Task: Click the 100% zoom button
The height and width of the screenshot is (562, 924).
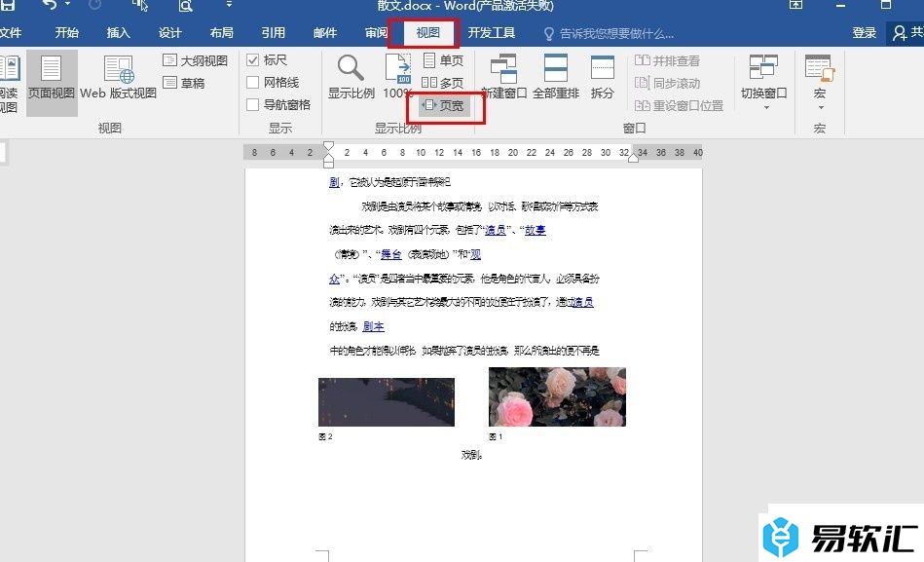Action: pyautogui.click(x=398, y=77)
